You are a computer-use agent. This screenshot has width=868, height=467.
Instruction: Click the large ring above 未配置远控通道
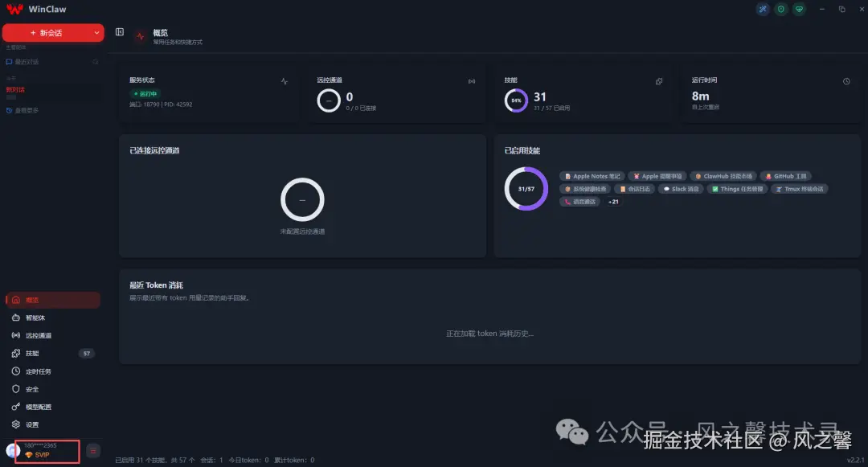[x=302, y=200]
